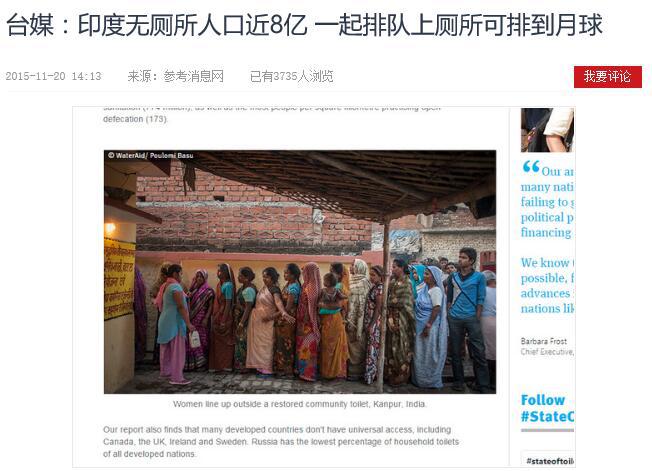
Task: Click Barbara Frost name in sidebar
Action: 543,341
